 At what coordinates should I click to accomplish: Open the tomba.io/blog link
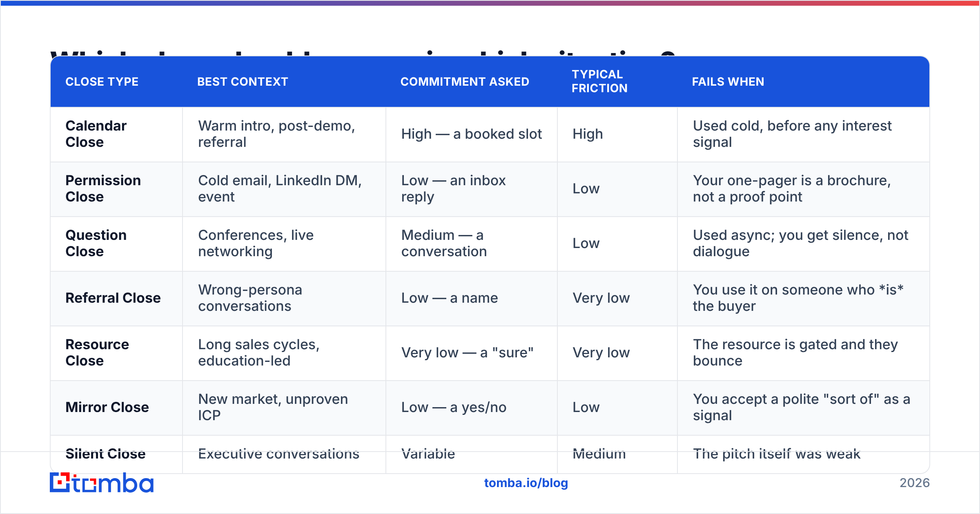(x=526, y=483)
